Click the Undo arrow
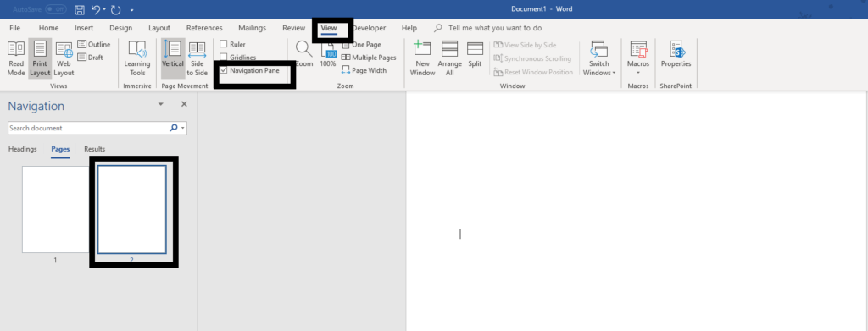868x331 pixels. [x=95, y=9]
